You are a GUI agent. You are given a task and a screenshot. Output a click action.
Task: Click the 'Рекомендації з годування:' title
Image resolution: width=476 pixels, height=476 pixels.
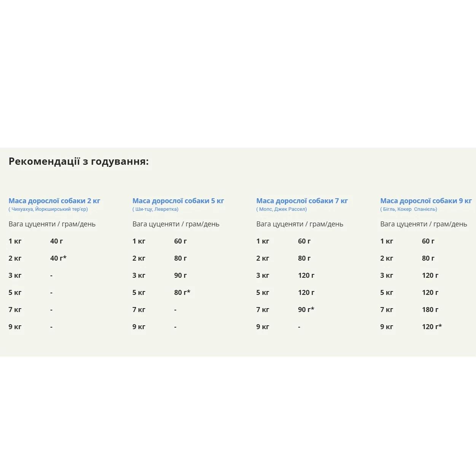pos(78,161)
